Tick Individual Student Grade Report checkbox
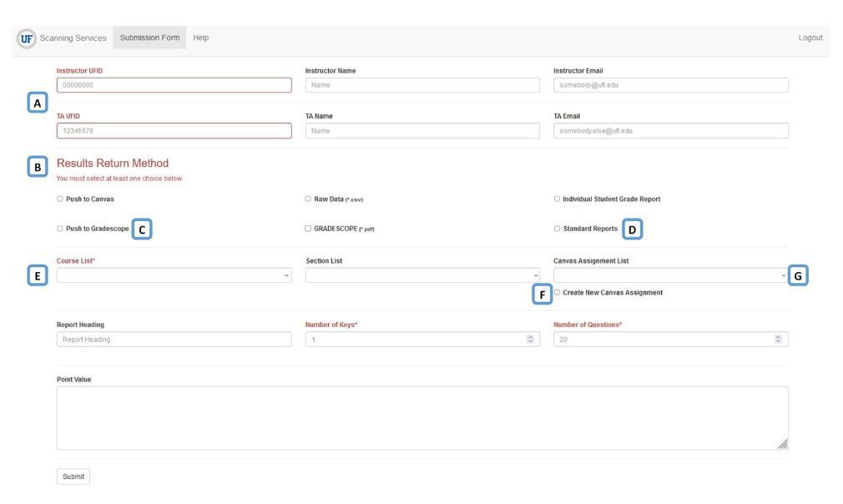Viewport: 843px width, 504px height. point(557,199)
